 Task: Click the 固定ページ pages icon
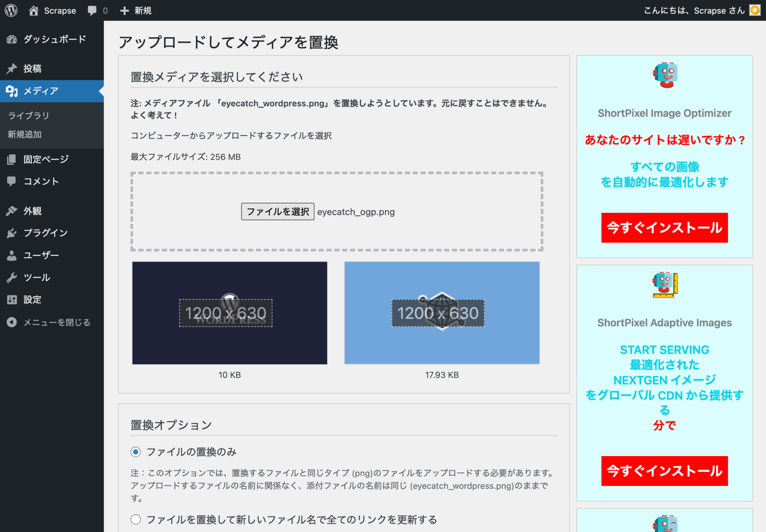(x=12, y=159)
